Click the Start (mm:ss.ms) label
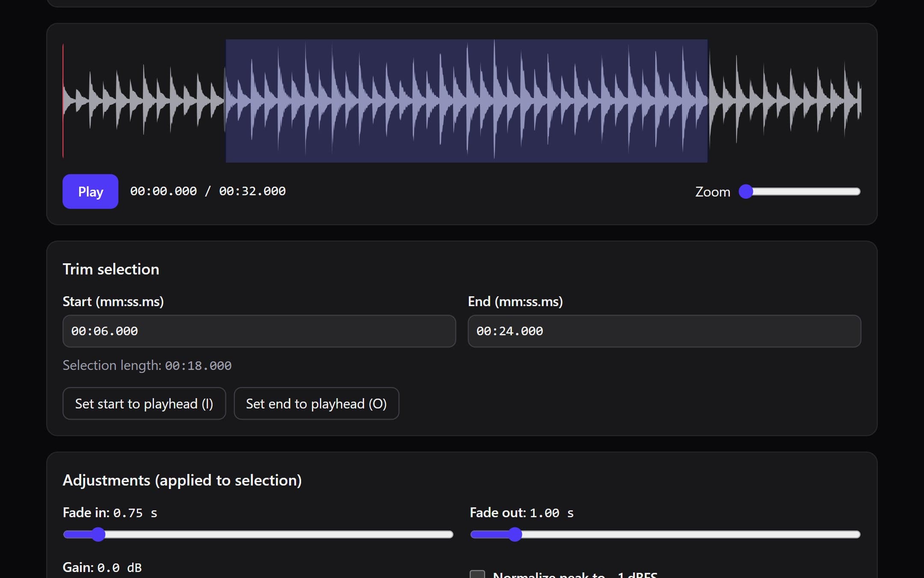This screenshot has width=924, height=578. 113,301
